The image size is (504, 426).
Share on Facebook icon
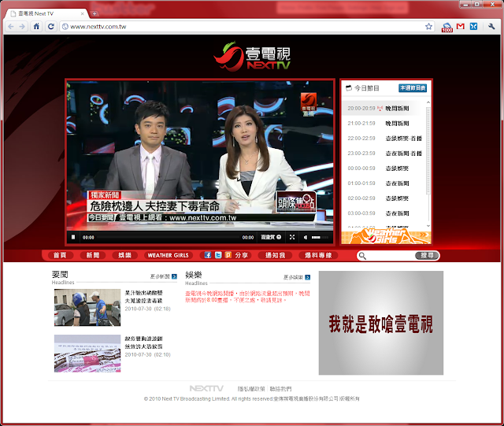pyautogui.click(x=208, y=255)
